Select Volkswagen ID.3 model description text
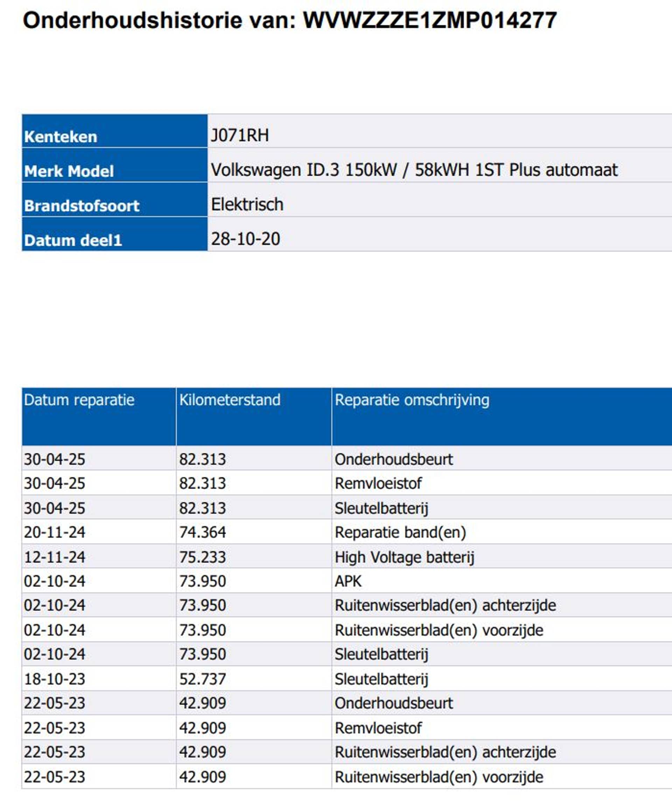The width and height of the screenshot is (672, 809). [414, 170]
